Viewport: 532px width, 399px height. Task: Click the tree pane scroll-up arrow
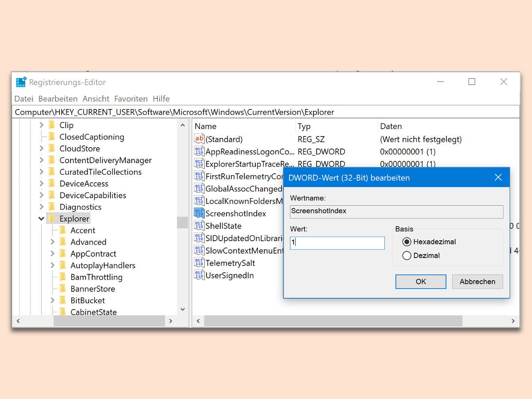(x=182, y=125)
